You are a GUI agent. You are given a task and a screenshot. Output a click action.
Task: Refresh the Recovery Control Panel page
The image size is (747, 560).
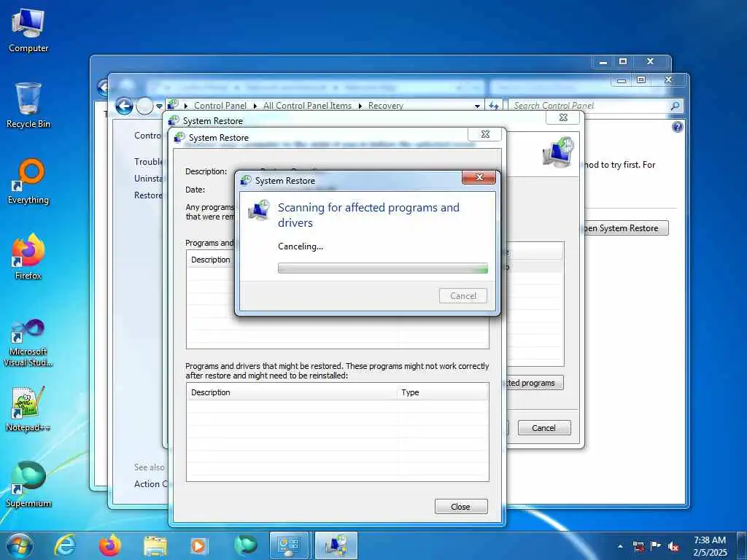point(494,106)
